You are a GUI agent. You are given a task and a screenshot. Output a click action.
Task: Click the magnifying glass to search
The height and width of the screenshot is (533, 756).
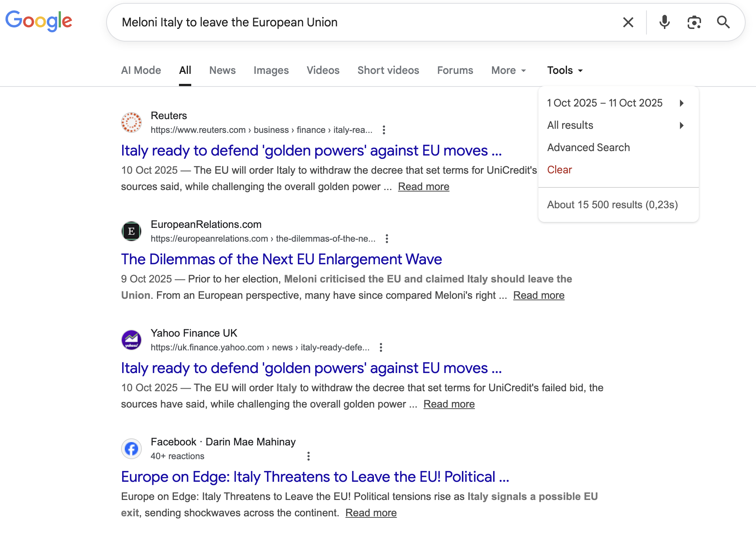click(x=723, y=22)
